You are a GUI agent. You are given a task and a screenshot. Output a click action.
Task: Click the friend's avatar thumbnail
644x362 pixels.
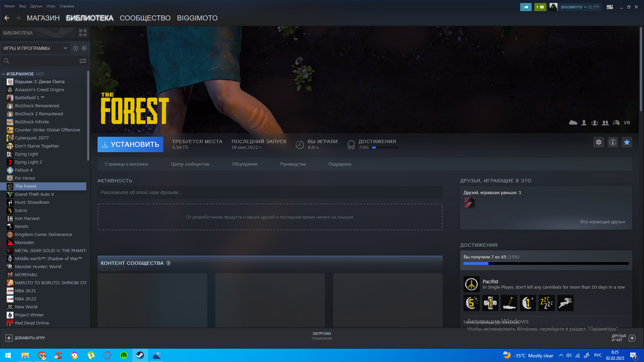[469, 202]
